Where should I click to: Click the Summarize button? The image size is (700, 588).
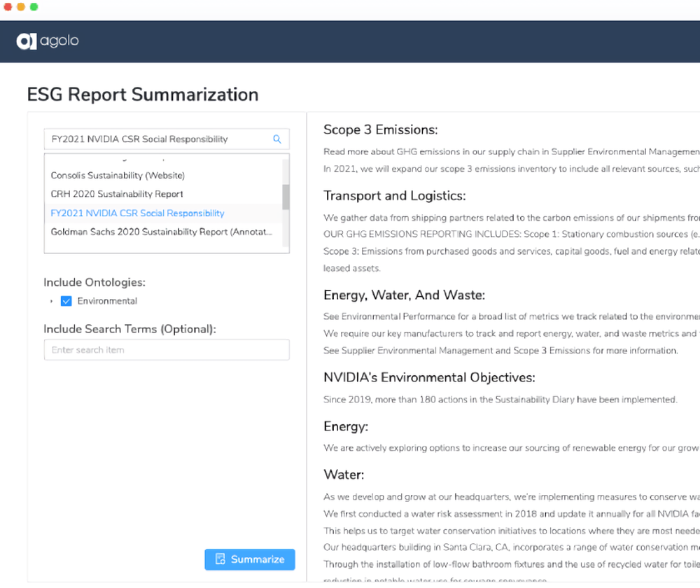250,559
